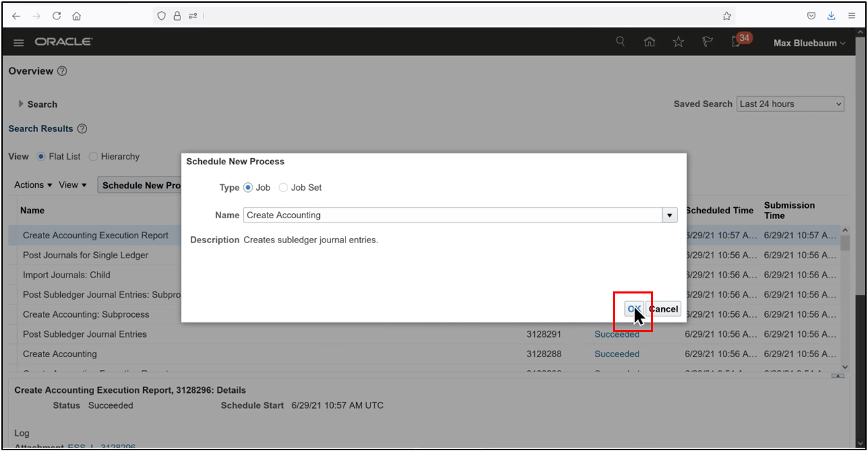Screen dimensions: 868x453
Task: Open the Favorites star icon
Action: pos(678,41)
